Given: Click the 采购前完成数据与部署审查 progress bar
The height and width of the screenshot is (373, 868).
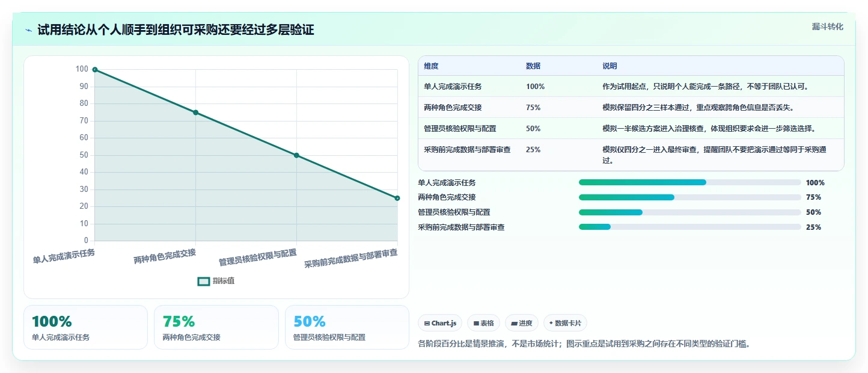Looking at the screenshot, I should 689,227.
